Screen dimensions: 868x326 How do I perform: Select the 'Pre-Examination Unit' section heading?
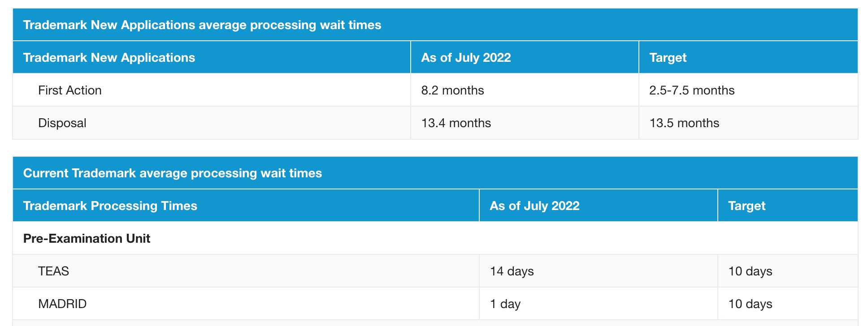coord(87,239)
